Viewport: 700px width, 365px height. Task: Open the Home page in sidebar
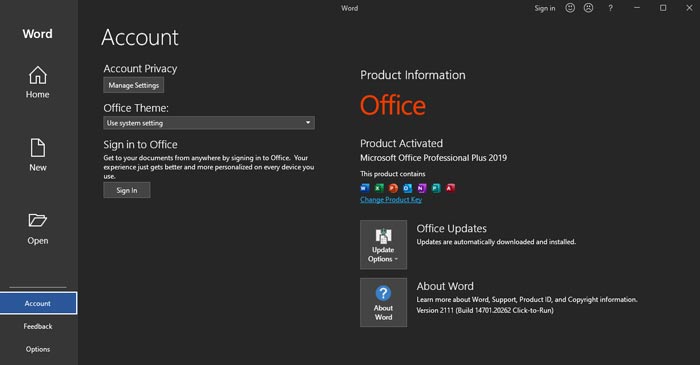point(38,82)
